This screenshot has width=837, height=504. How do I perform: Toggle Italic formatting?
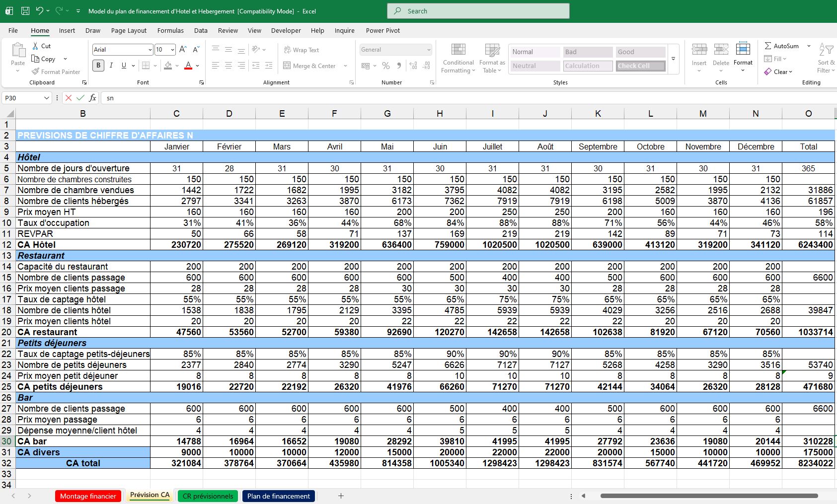(111, 65)
